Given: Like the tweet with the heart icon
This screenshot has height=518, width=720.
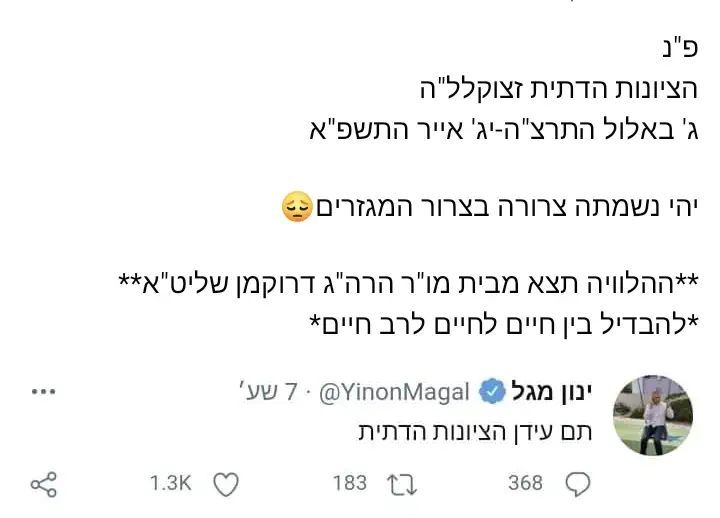Looking at the screenshot, I should click(227, 485).
